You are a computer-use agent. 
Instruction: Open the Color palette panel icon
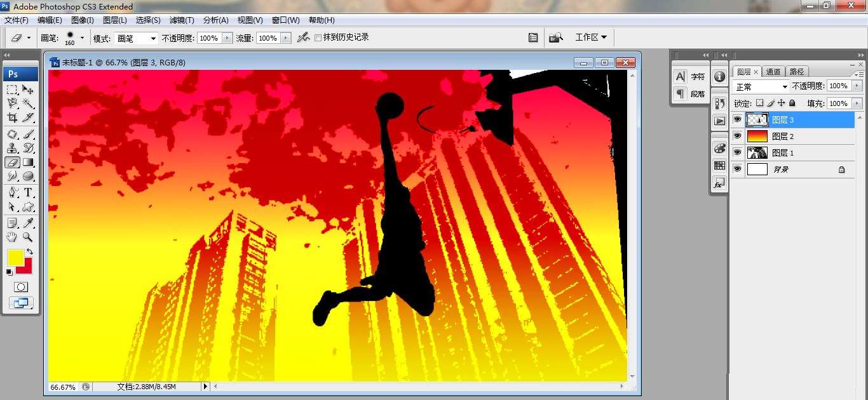(x=719, y=148)
